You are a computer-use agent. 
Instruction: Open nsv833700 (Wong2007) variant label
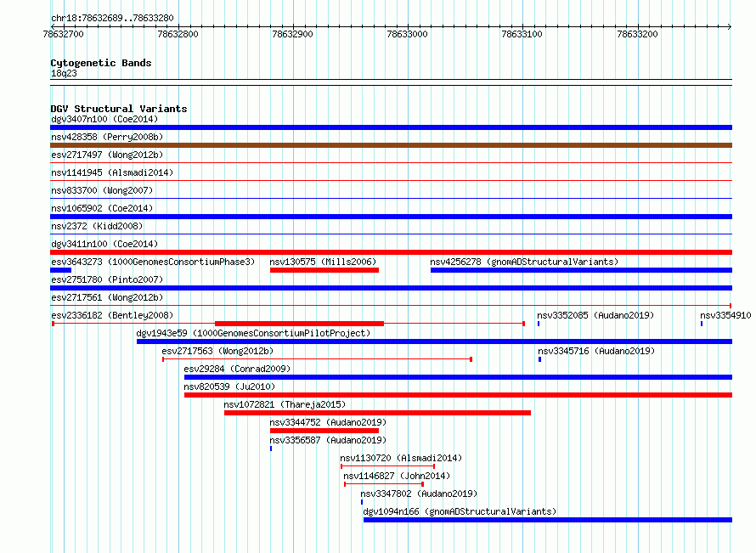tap(102, 190)
